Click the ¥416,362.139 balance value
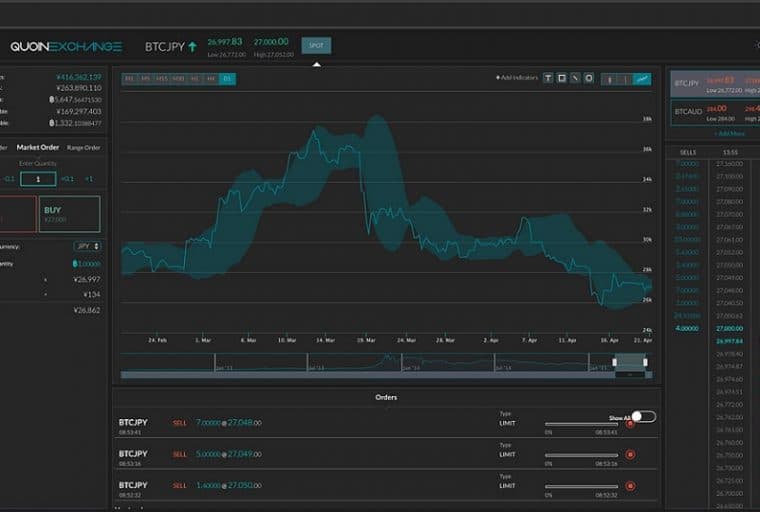Screen dimensions: 760x512 point(79,77)
